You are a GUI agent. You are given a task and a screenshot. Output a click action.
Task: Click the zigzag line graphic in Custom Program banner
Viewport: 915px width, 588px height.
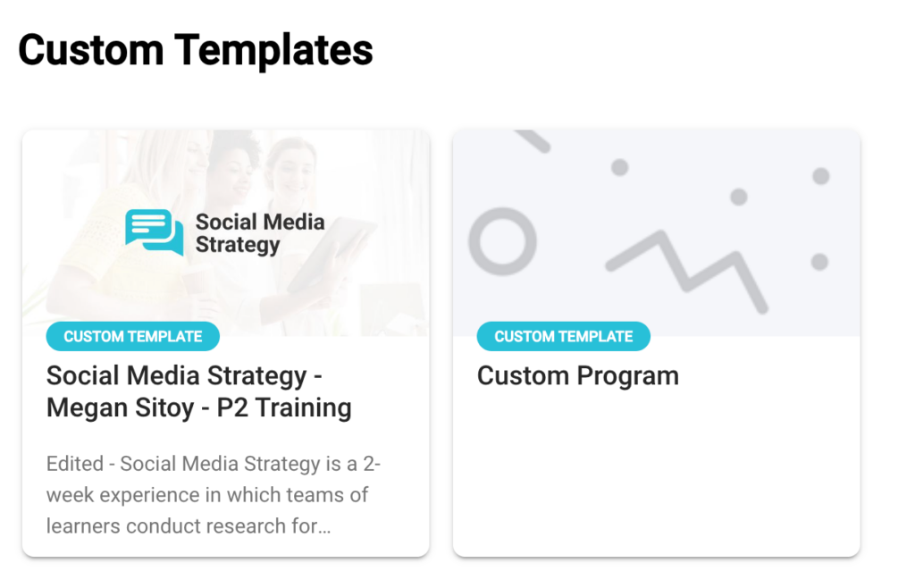click(687, 269)
